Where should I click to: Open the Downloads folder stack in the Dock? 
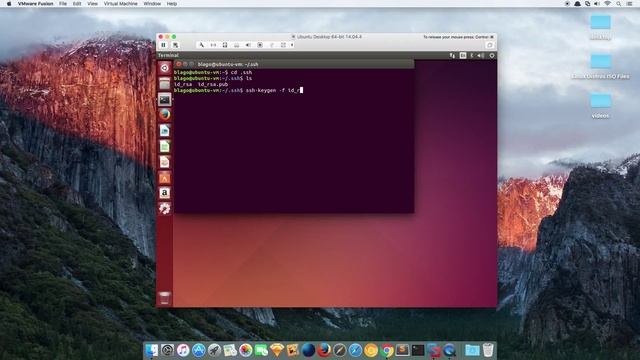[472, 350]
